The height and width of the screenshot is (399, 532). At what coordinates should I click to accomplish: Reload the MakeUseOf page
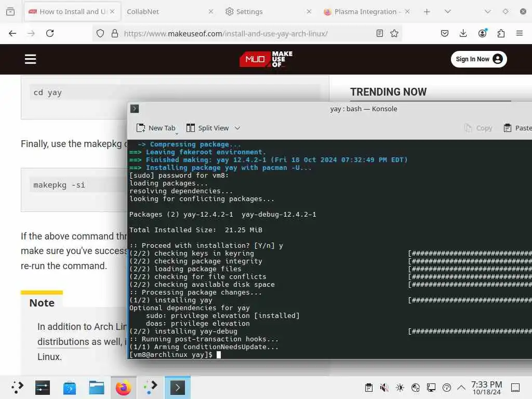pyautogui.click(x=50, y=33)
